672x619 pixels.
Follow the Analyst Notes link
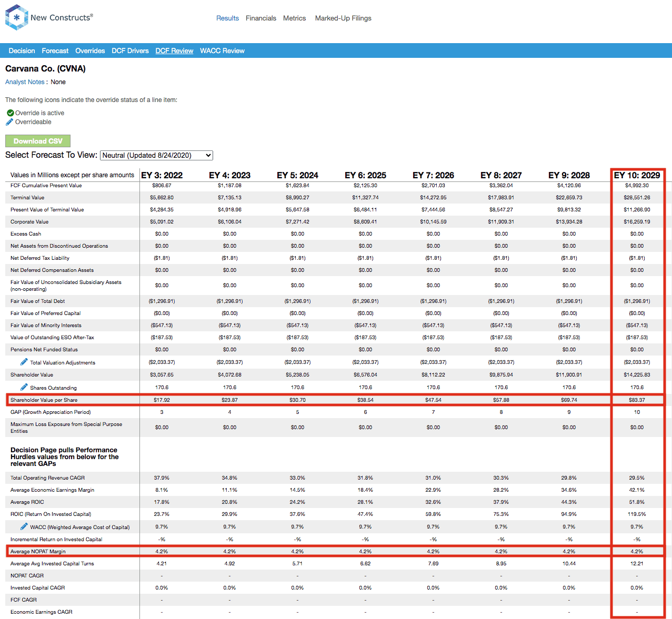[25, 82]
